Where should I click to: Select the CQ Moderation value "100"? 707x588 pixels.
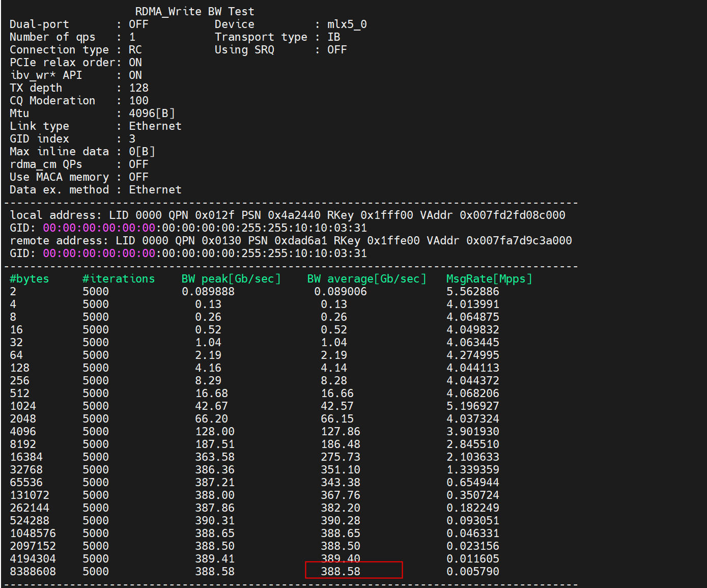point(138,100)
